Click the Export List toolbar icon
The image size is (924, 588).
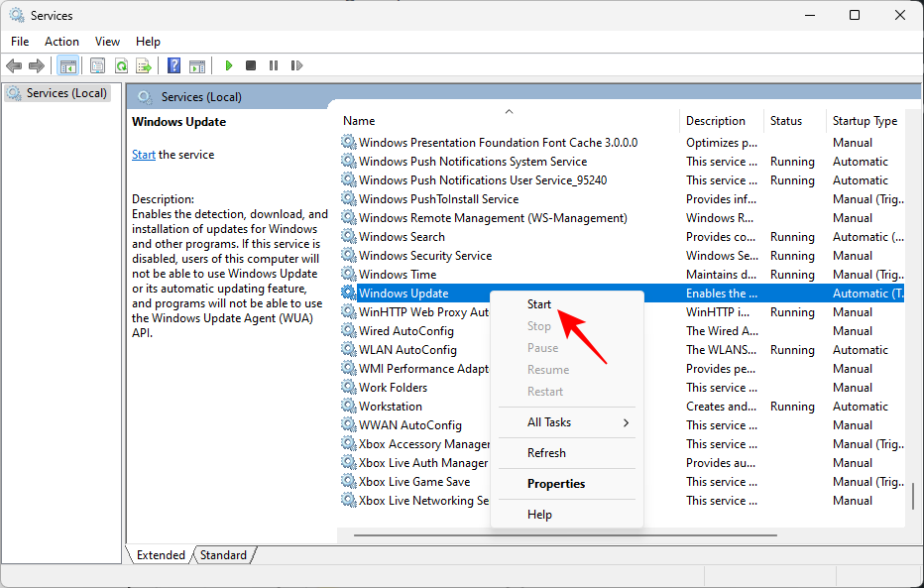[145, 65]
